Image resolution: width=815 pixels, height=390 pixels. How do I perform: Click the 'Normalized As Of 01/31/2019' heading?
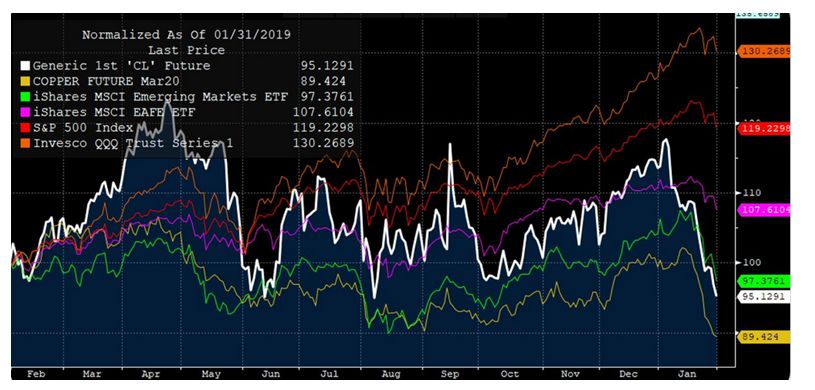pyautogui.click(x=187, y=35)
